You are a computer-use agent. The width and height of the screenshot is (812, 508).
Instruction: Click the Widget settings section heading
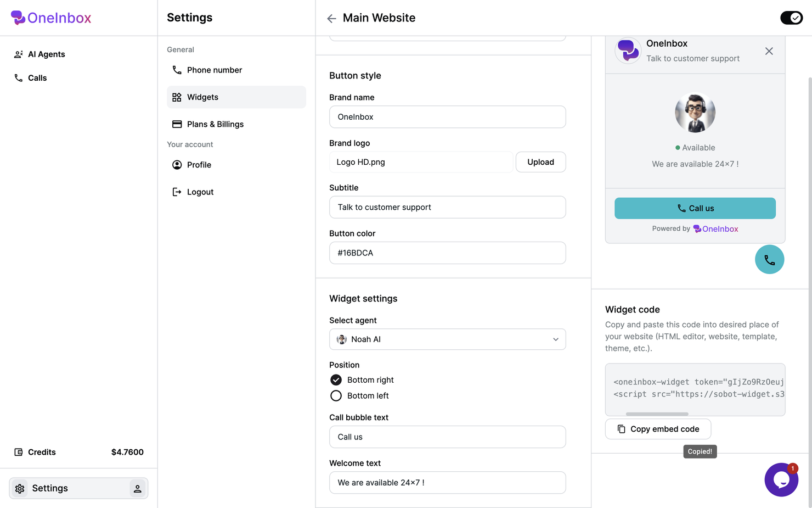[363, 299]
